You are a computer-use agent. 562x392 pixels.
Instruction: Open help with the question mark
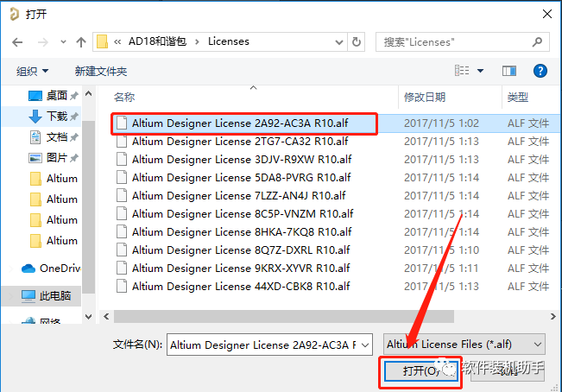coord(540,71)
